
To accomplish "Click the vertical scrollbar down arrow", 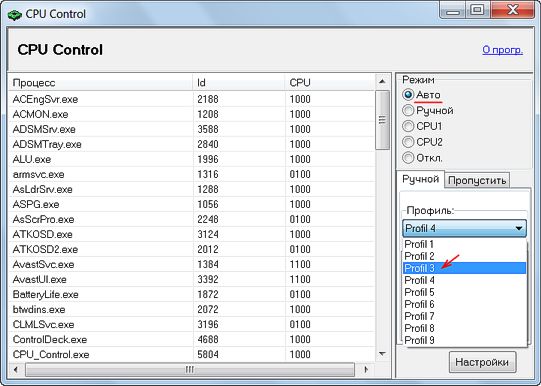I will coord(382,354).
